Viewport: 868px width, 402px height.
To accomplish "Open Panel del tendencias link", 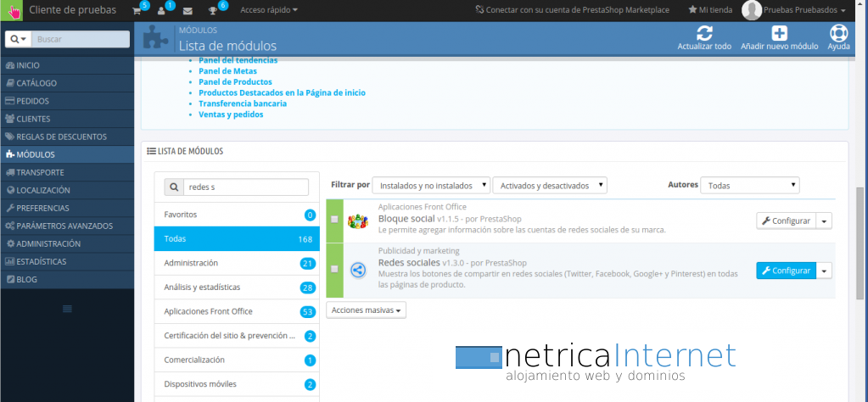I will tap(238, 60).
